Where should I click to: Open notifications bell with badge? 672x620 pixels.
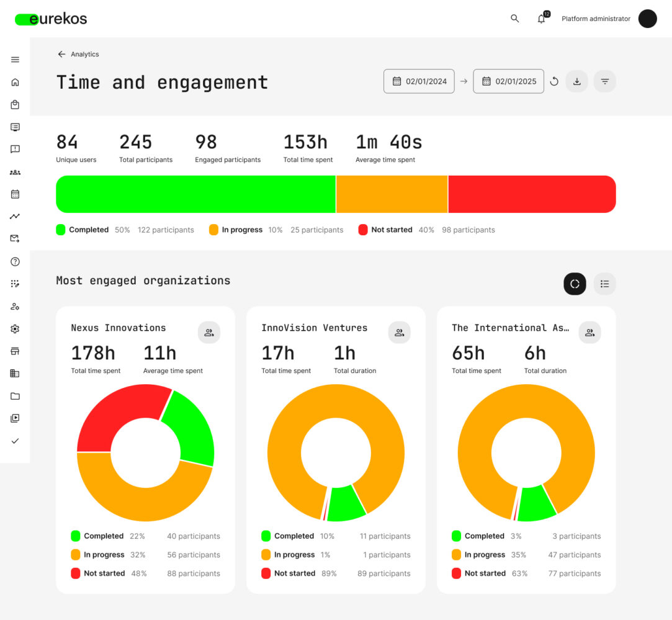[542, 19]
